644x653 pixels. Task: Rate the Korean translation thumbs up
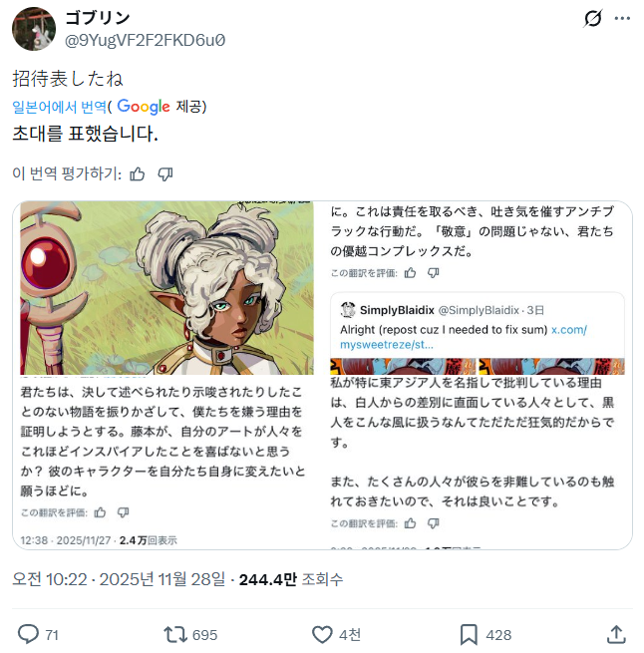[137, 173]
